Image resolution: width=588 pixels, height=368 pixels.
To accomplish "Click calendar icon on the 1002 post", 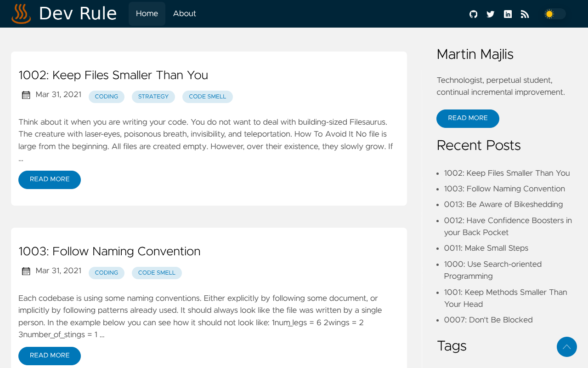I will [26, 95].
